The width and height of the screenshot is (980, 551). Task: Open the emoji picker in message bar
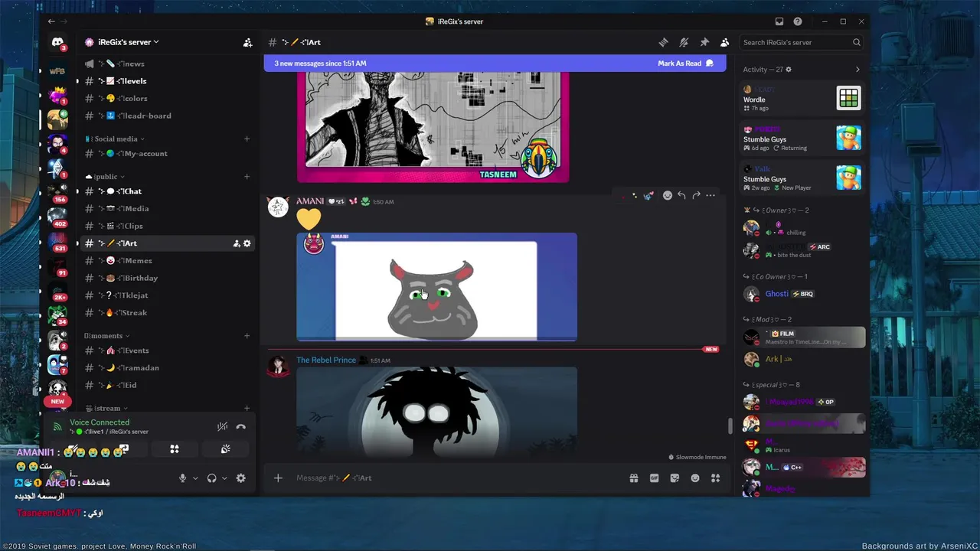(695, 478)
